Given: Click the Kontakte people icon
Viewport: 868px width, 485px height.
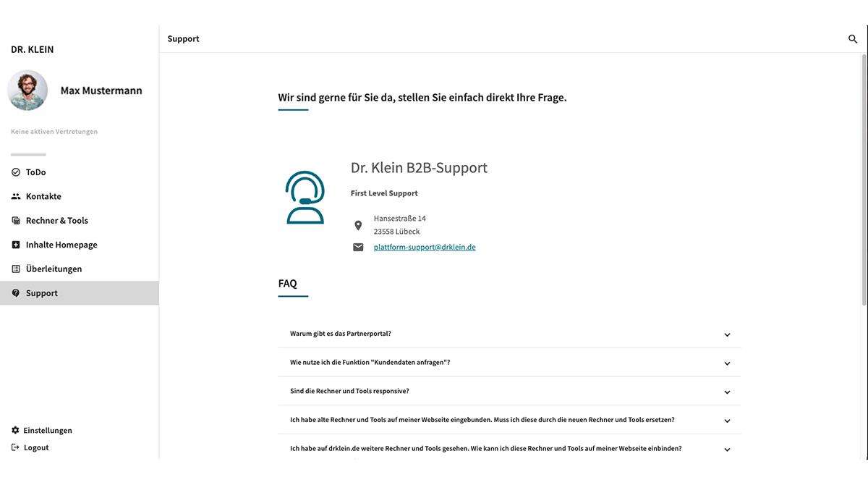Looking at the screenshot, I should tap(14, 195).
